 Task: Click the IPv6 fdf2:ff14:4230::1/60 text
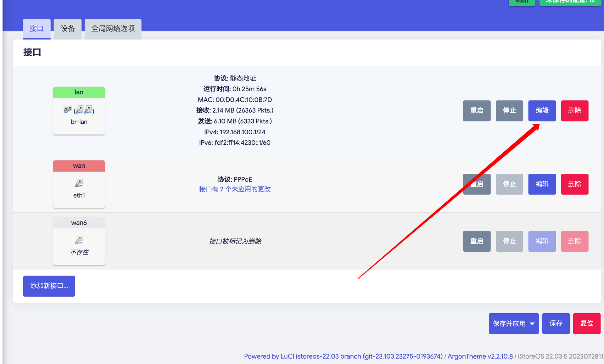click(235, 143)
